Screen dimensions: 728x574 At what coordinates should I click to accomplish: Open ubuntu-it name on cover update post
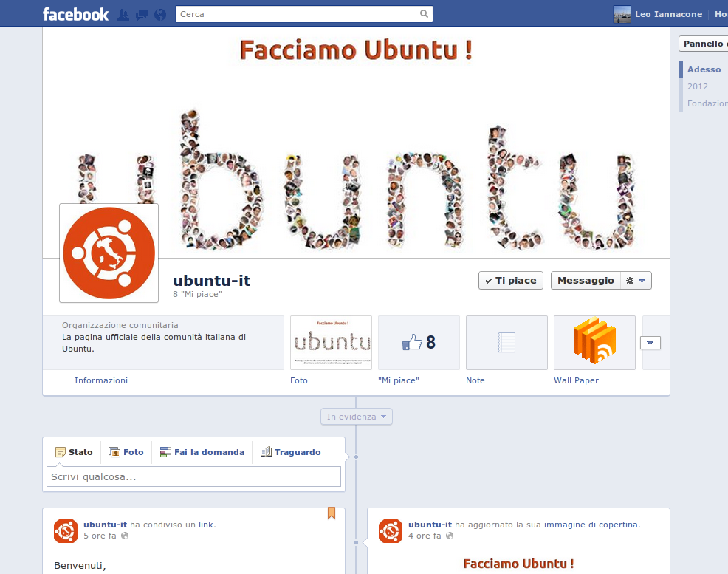(x=430, y=525)
